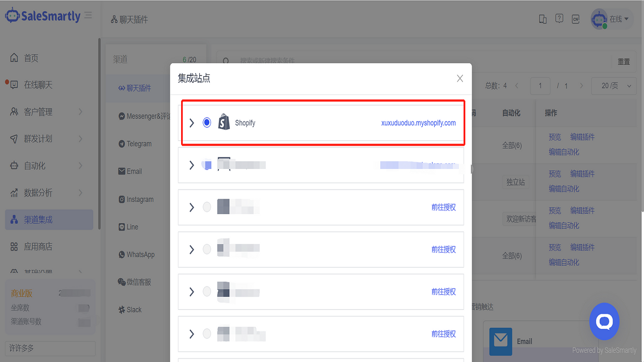The image size is (644, 362).
Task: Close the 集成站点 dialog
Action: [x=460, y=78]
